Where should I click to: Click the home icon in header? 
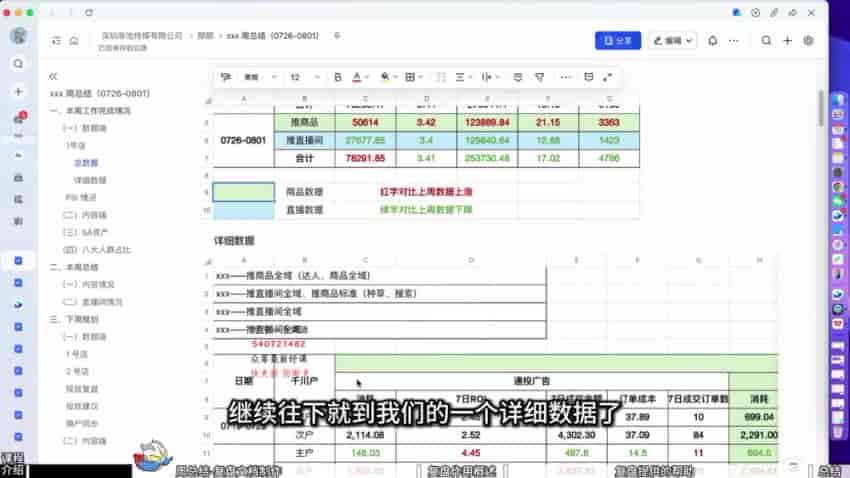74,41
